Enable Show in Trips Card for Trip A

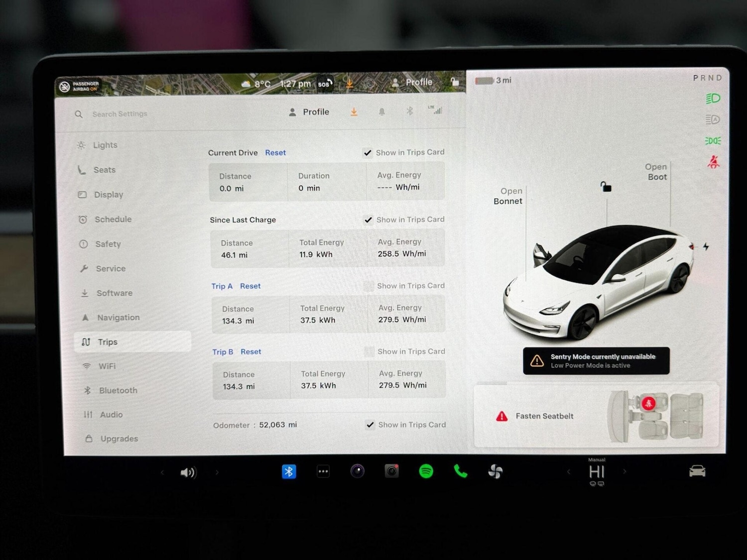369,286
